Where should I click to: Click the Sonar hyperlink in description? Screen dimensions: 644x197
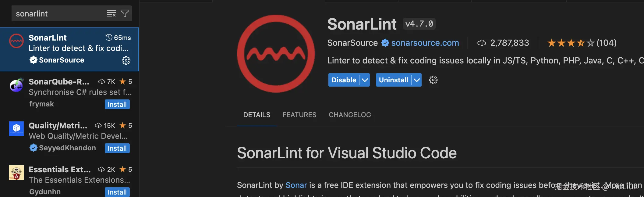[296, 185]
